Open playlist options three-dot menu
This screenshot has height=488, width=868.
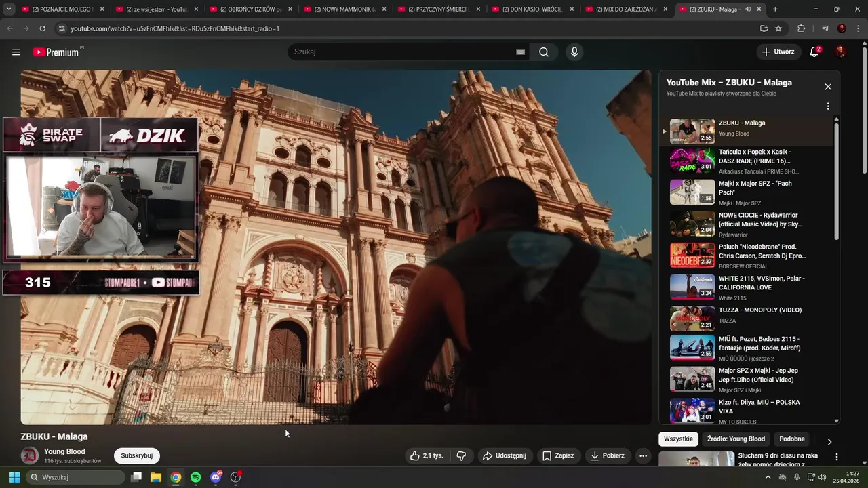click(828, 106)
